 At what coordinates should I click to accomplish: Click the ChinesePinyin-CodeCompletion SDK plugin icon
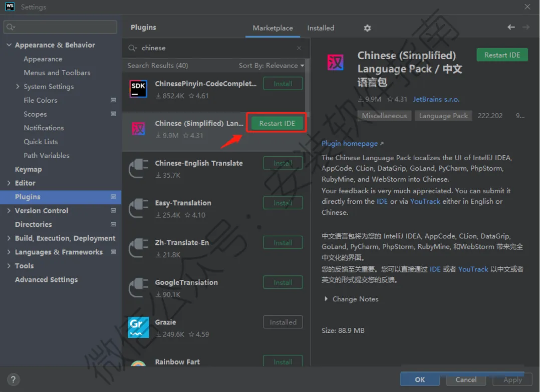click(138, 89)
